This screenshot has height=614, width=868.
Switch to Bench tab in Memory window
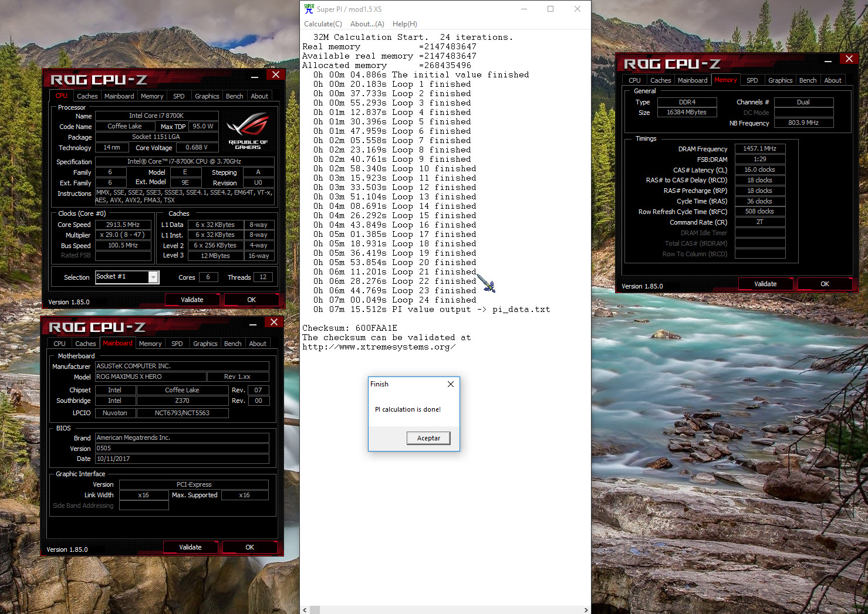[808, 80]
